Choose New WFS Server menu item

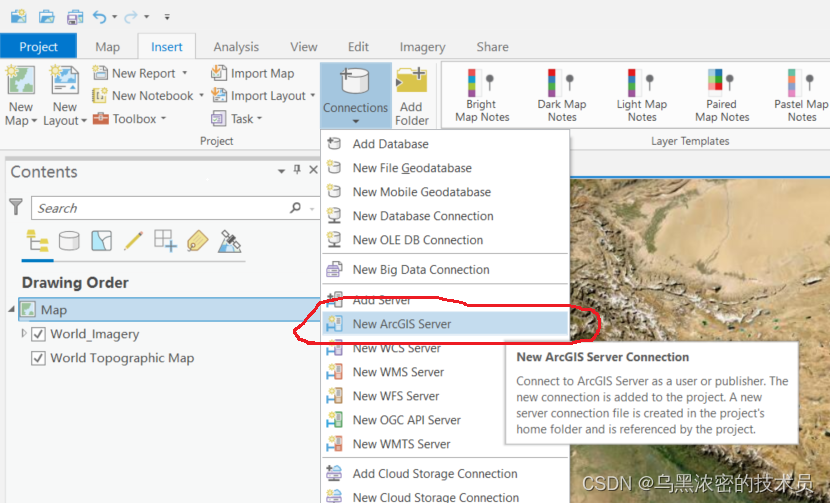(413, 396)
